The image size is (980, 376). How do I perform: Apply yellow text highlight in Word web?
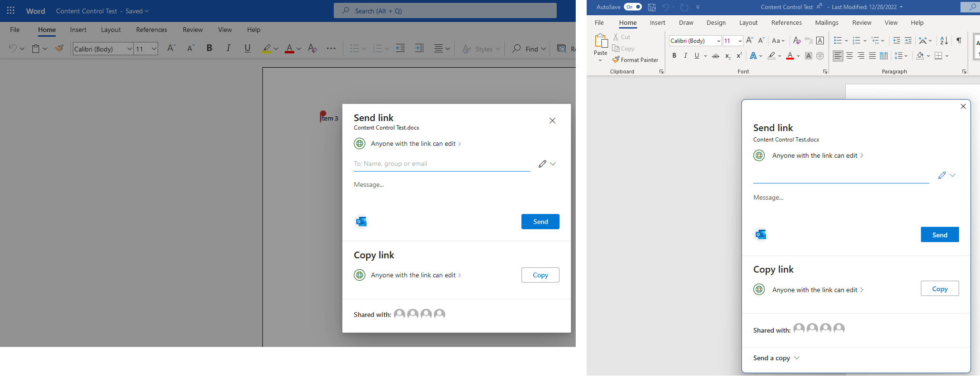click(267, 48)
